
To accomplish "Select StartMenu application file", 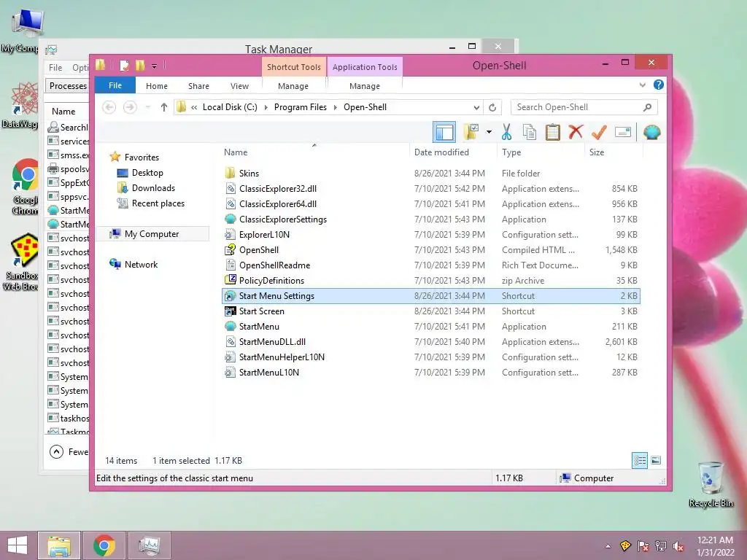I will 431,326.
